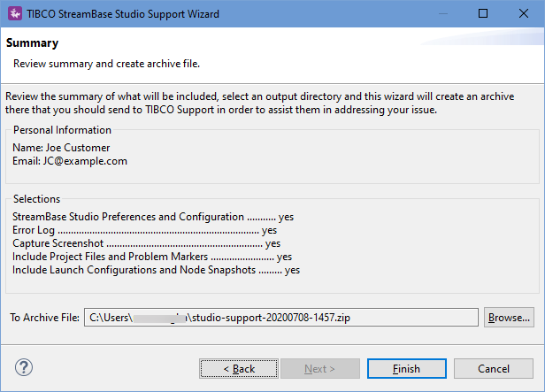Click the greyed-out Next button
The image size is (545, 392).
tap(319, 368)
